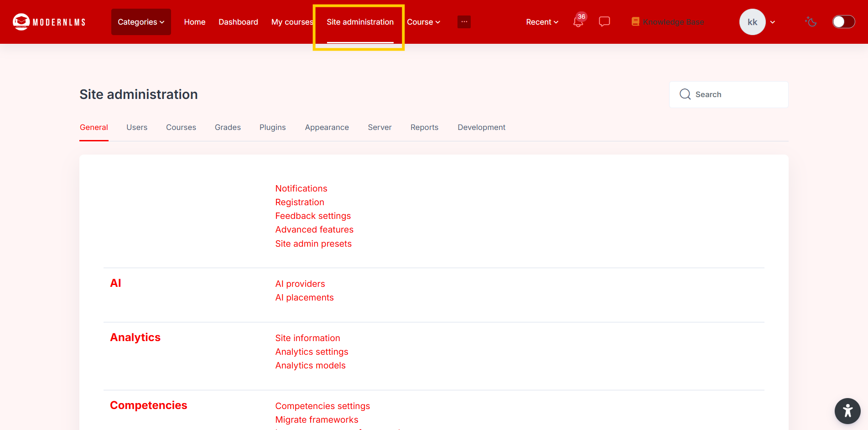The width and height of the screenshot is (868, 430).
Task: Click the Search input field
Action: click(728, 94)
